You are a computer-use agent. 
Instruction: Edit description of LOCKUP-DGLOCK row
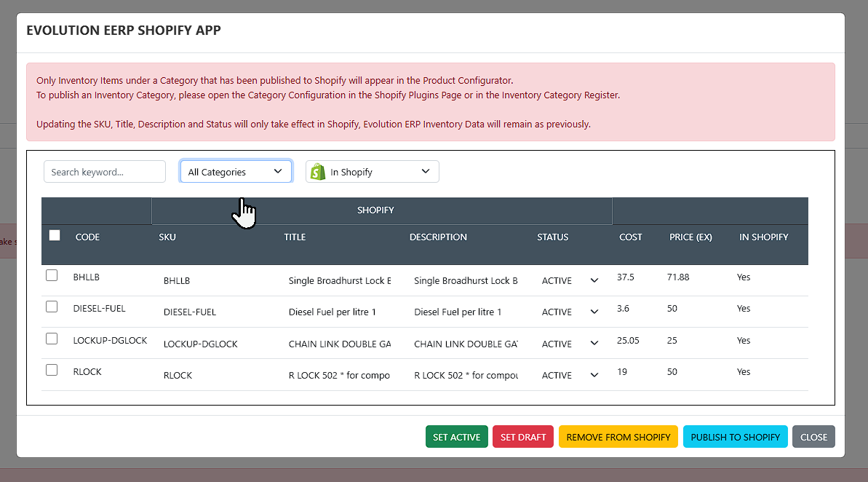(466, 344)
